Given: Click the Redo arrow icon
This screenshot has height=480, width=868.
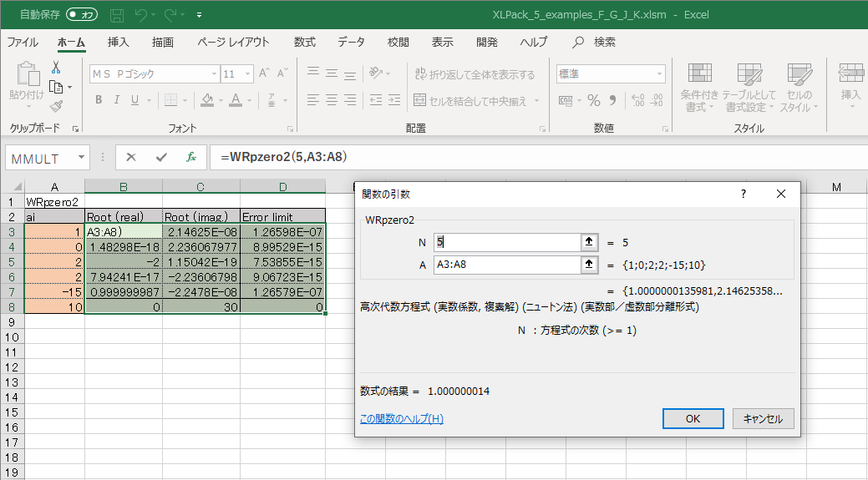Looking at the screenshot, I should [171, 15].
